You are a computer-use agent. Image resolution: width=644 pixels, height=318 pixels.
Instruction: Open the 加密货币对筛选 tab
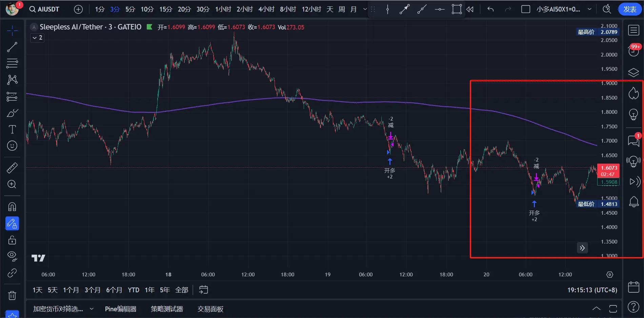[x=58, y=309]
